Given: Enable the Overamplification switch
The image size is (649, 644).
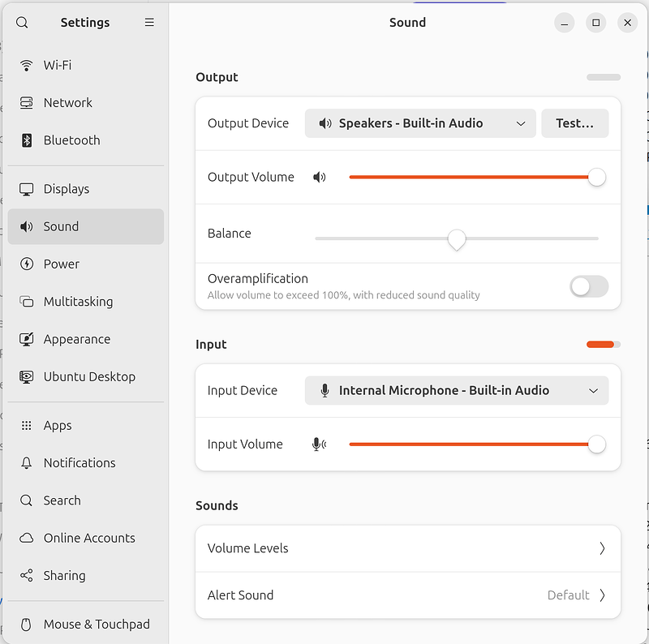Looking at the screenshot, I should point(589,286).
